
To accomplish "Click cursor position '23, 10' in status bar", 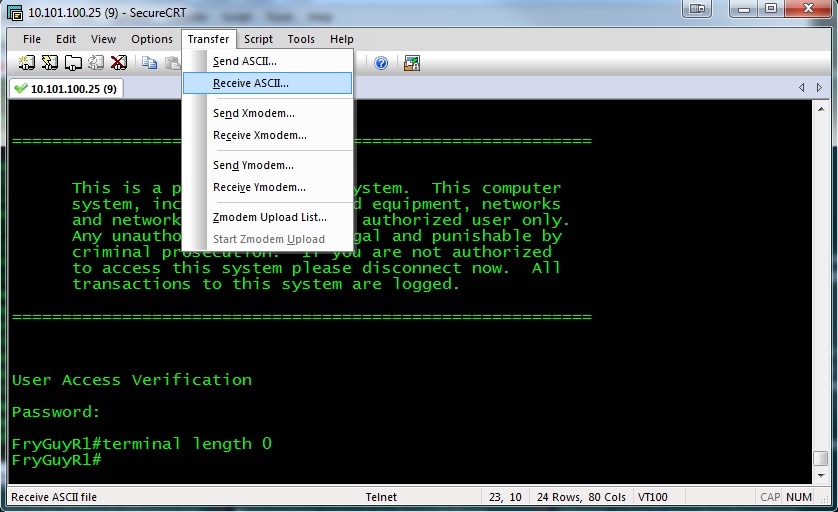I will [x=505, y=497].
